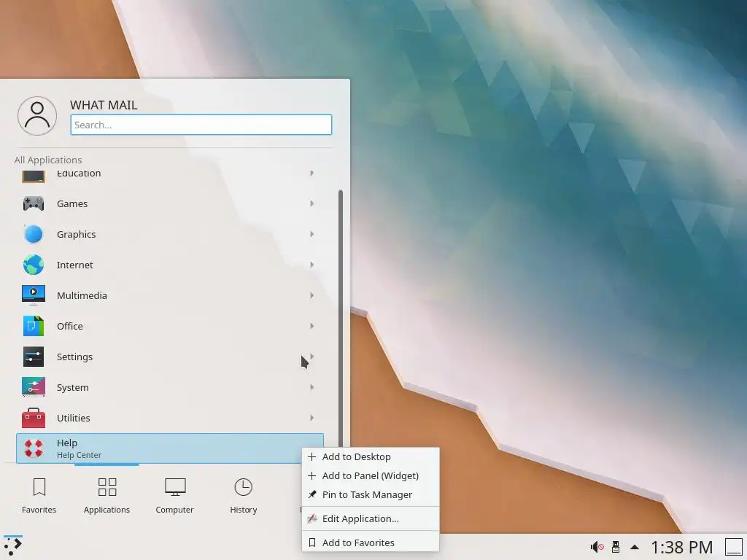The height and width of the screenshot is (560, 747).
Task: Open the System category label
Action: click(x=73, y=387)
